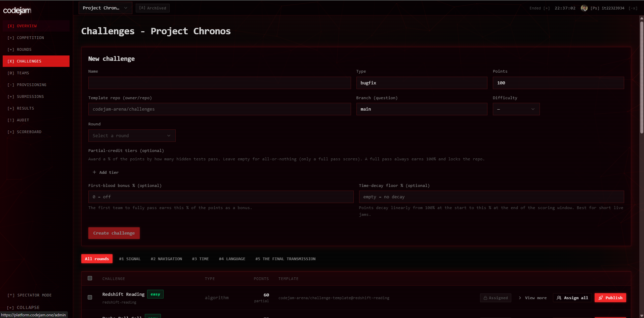Focus the challenge Name field
Image resolution: width=644 pixels, height=318 pixels.
tap(219, 83)
